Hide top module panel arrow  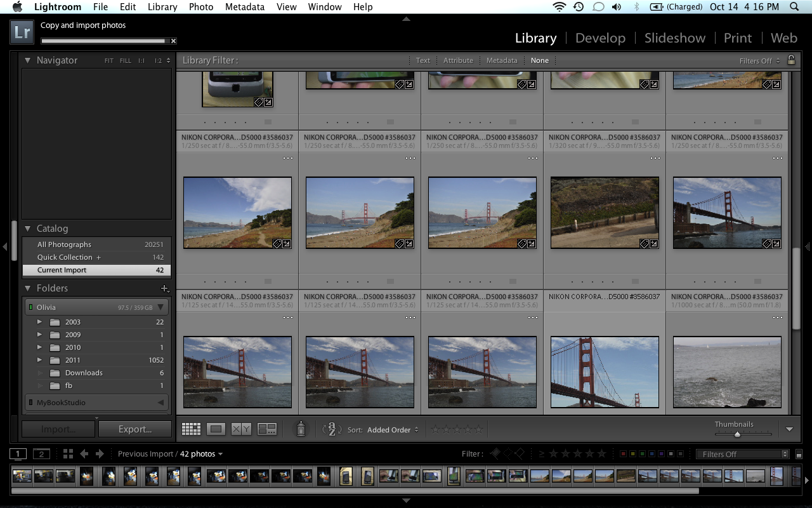pyautogui.click(x=406, y=19)
